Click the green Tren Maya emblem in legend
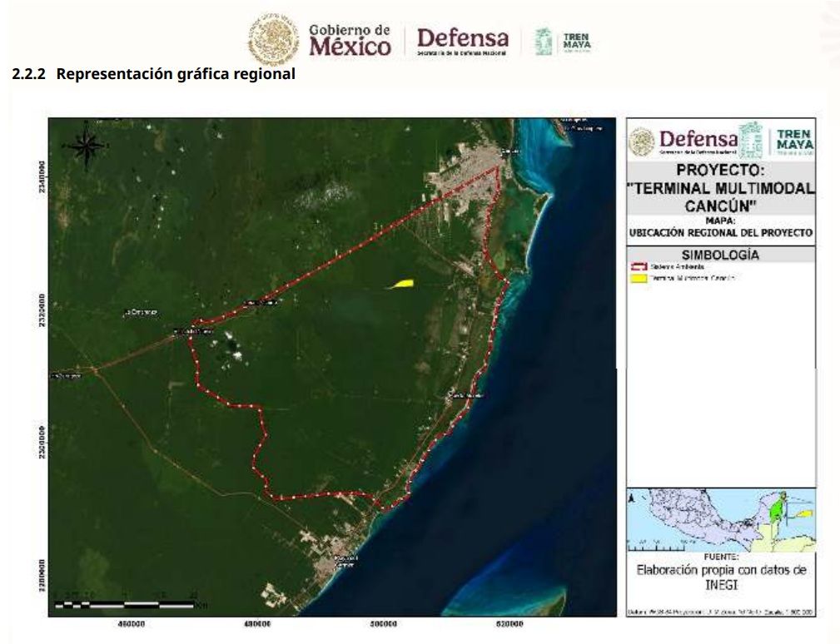The image size is (840, 644). click(x=751, y=140)
